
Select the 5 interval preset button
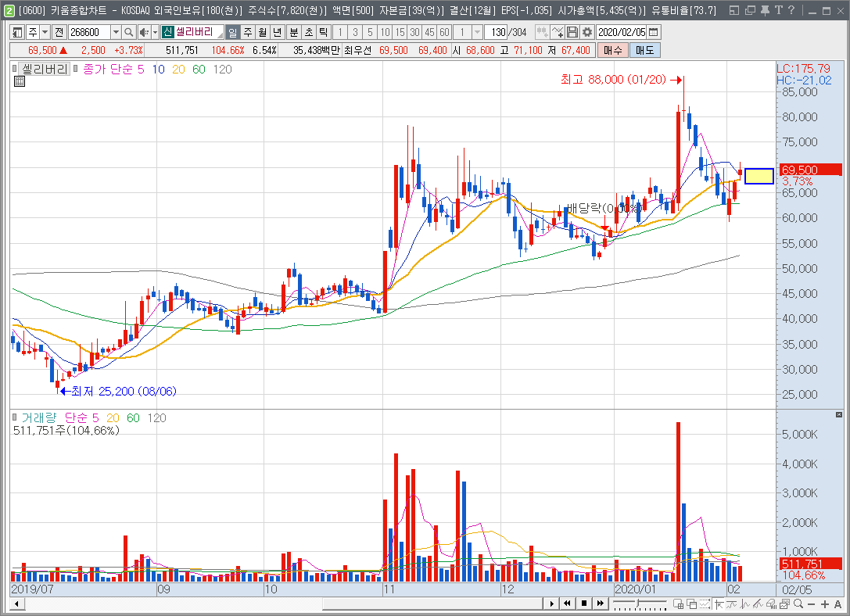pos(370,33)
